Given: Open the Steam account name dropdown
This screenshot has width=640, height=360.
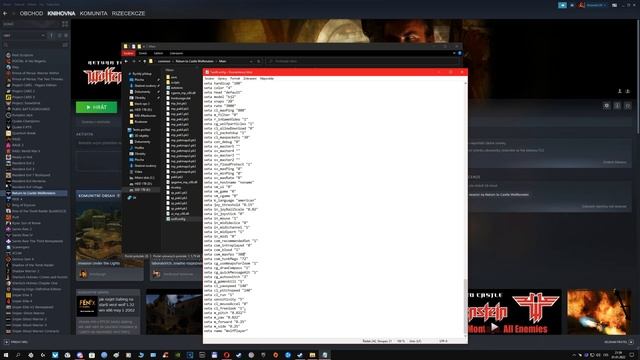Looking at the screenshot, I should pyautogui.click(x=596, y=5).
